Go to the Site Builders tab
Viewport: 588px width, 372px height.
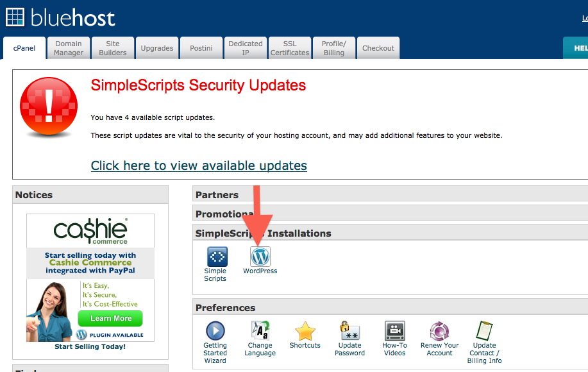point(113,48)
